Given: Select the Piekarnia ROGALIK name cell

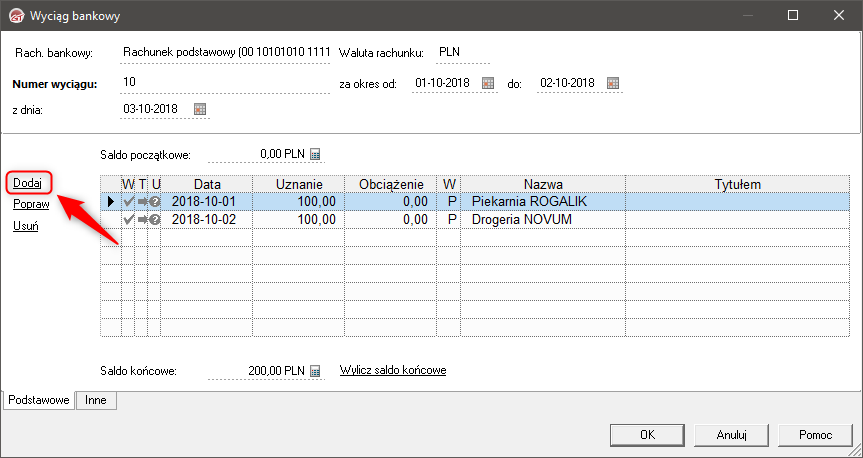Looking at the screenshot, I should (x=543, y=201).
